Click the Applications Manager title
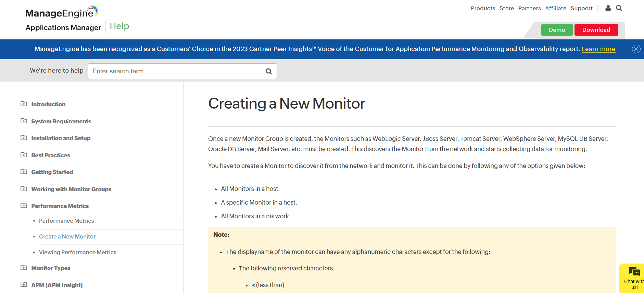Screen dimensions: 644x293 63,27
